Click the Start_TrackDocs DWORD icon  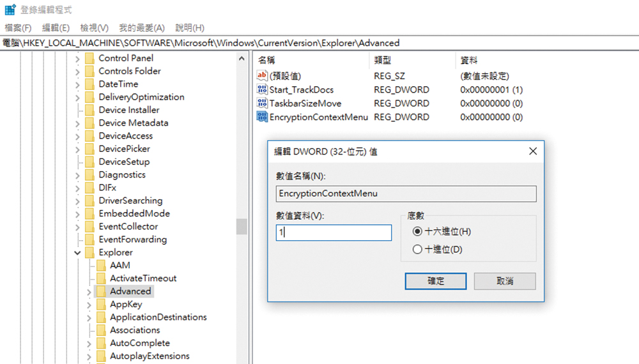[261, 89]
